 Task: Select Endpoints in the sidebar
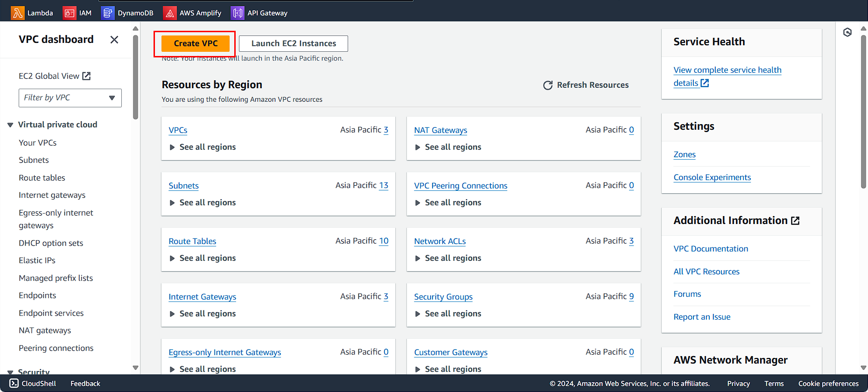pyautogui.click(x=37, y=295)
